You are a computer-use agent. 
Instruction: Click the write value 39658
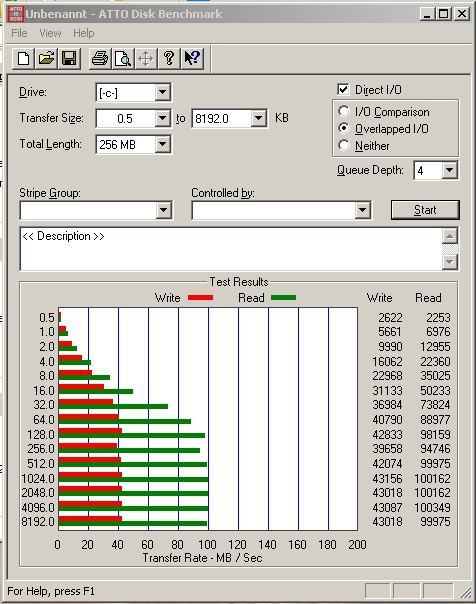(387, 448)
